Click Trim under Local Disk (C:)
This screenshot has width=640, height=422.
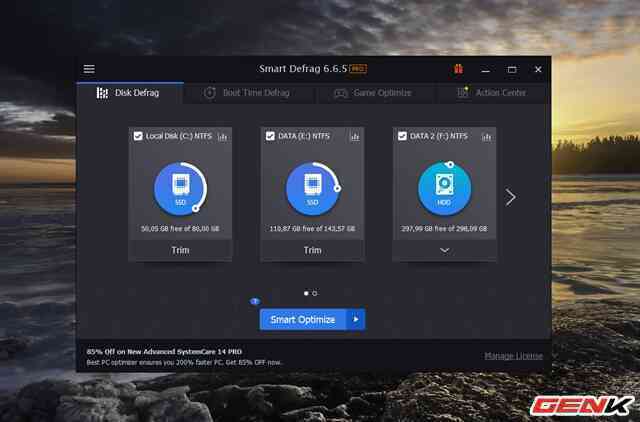click(180, 250)
